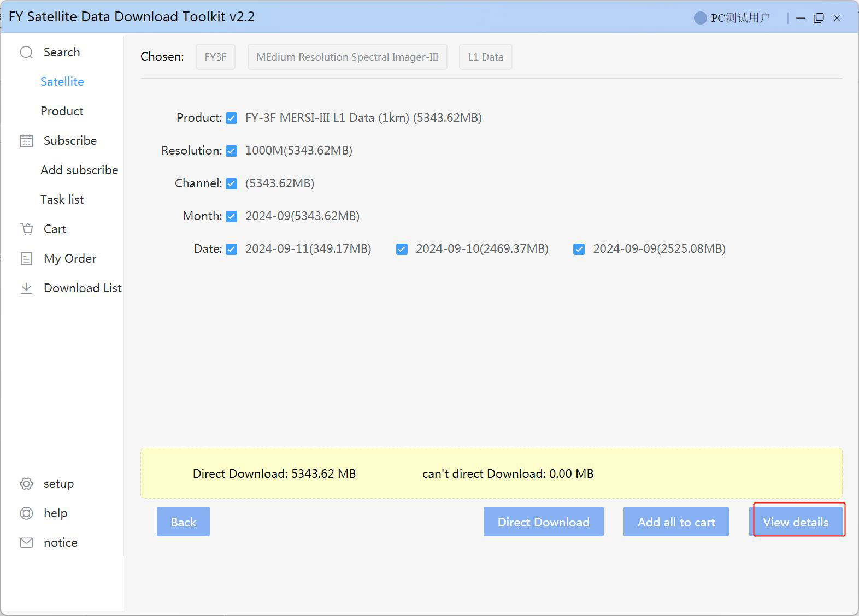Select Satellite in the sidebar
The width and height of the screenshot is (859, 616).
click(x=62, y=81)
